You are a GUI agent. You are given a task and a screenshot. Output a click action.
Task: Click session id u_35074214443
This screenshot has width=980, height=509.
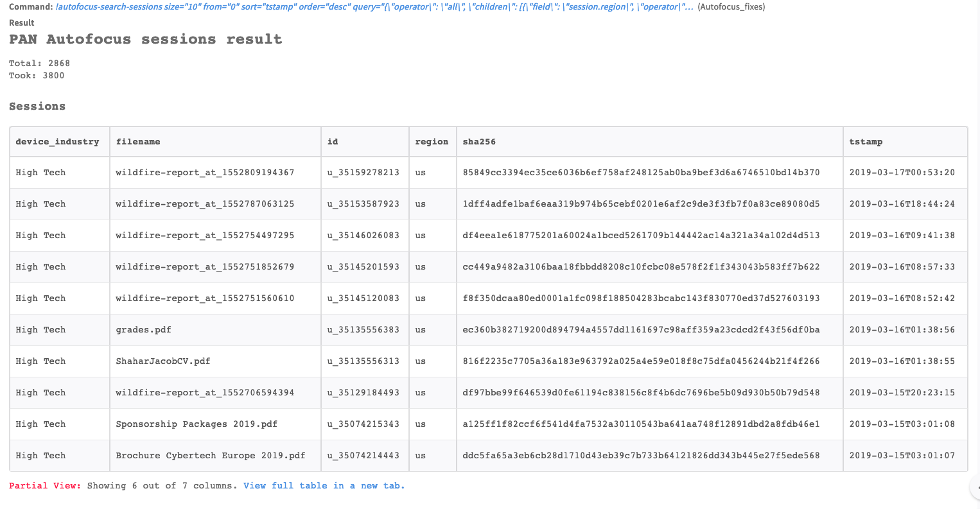coord(363,456)
